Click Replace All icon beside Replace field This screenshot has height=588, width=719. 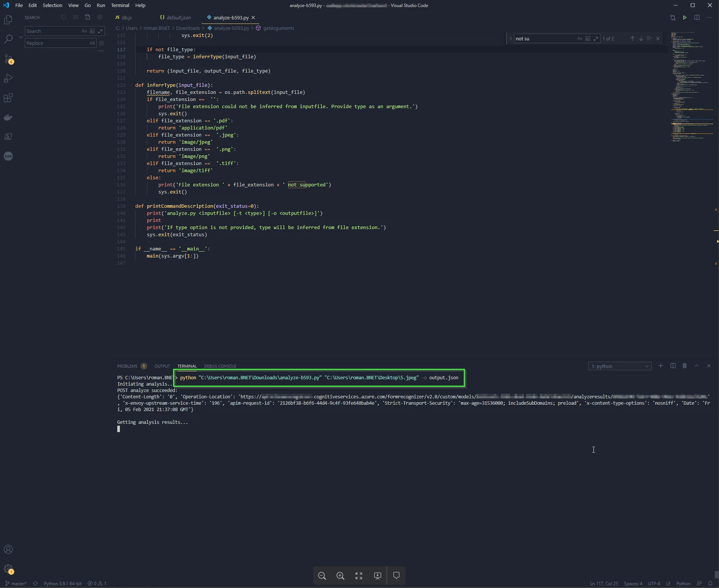101,43
